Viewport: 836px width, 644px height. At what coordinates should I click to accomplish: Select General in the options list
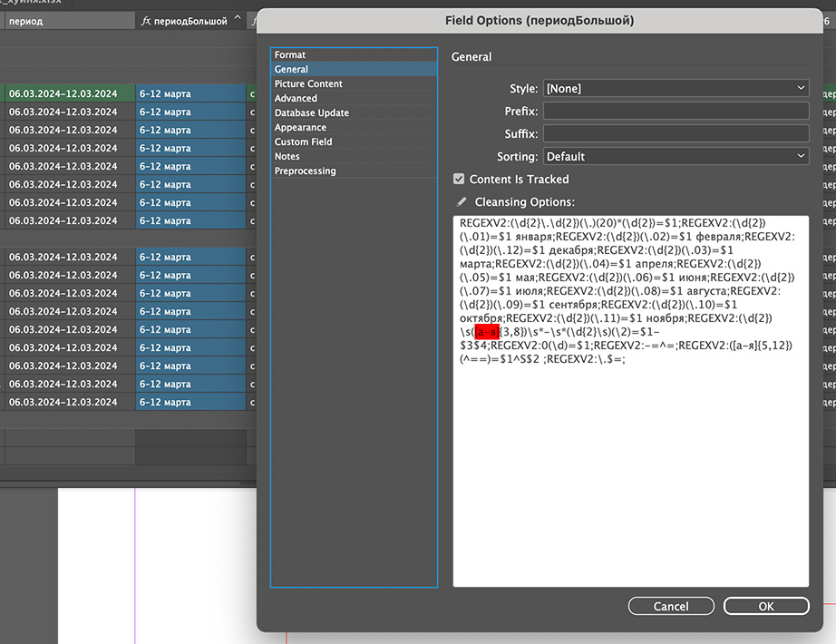click(x=354, y=69)
